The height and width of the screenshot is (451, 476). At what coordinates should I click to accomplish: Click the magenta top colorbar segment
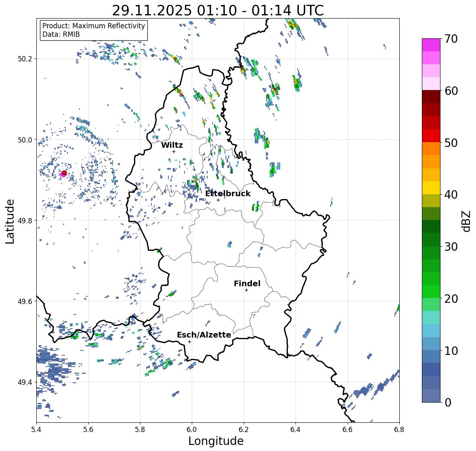click(x=431, y=45)
